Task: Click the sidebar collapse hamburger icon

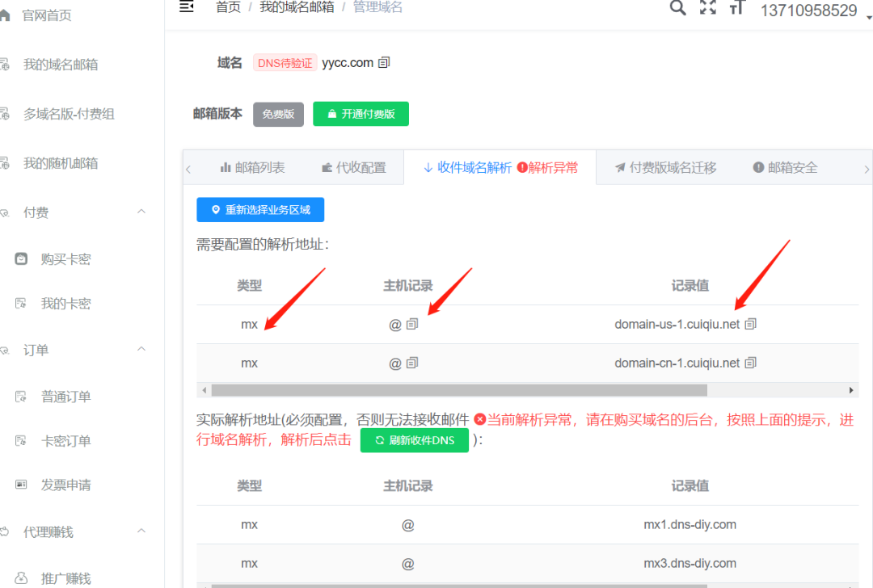Action: click(186, 7)
